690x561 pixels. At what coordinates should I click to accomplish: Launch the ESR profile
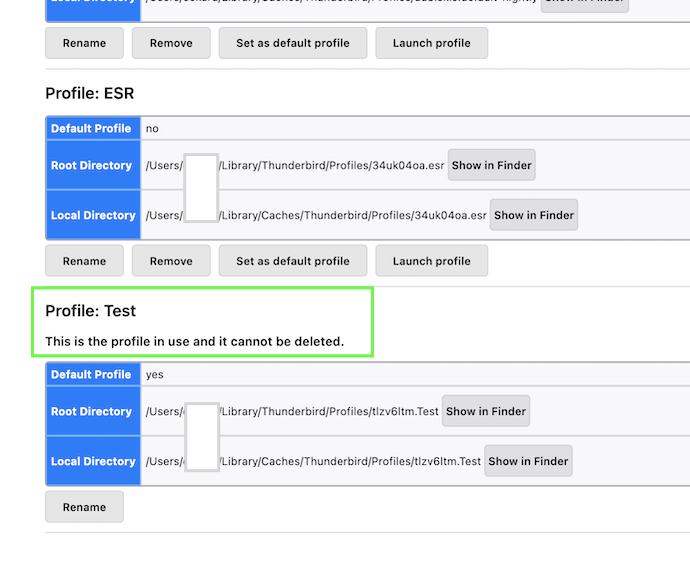pos(431,261)
